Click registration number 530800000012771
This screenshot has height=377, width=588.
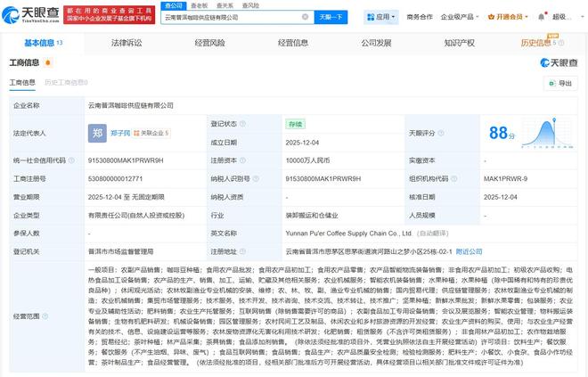[116, 179]
